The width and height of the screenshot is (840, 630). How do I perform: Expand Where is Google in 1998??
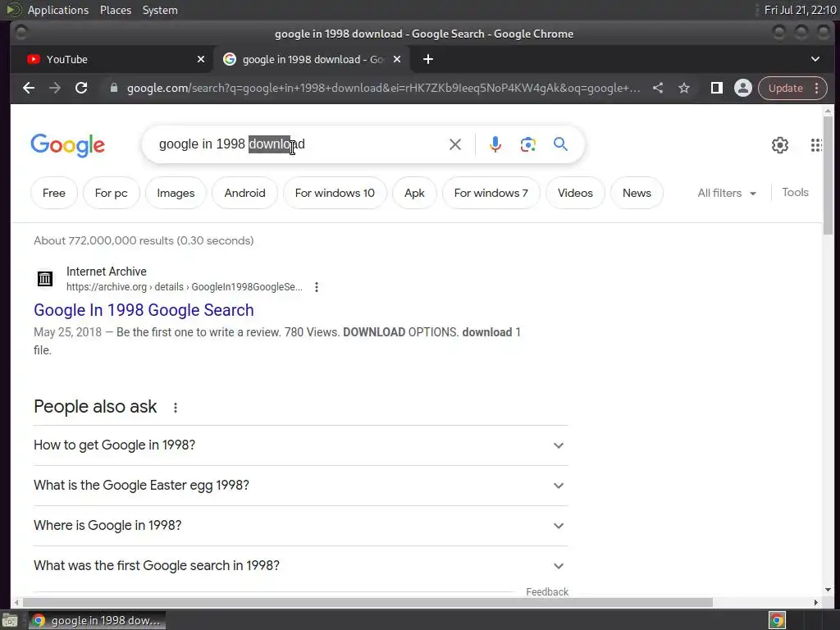tap(300, 526)
